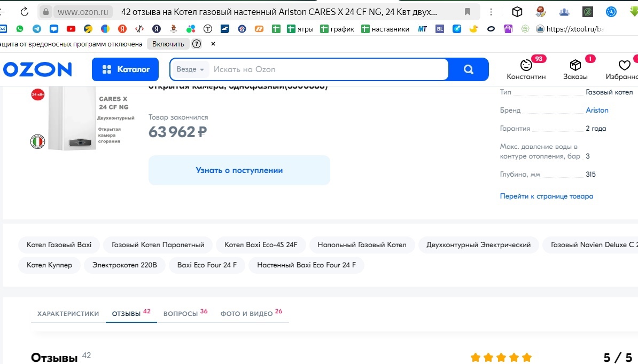Image resolution: width=638 pixels, height=364 pixels.
Task: Open the yellow duck bookmark
Action: coord(473,29)
